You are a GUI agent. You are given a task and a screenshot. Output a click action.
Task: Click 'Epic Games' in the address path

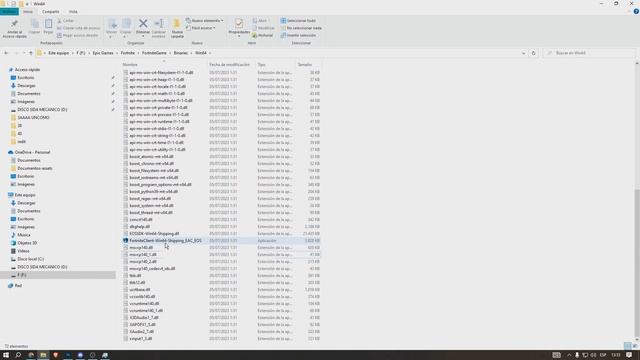[x=103, y=53]
